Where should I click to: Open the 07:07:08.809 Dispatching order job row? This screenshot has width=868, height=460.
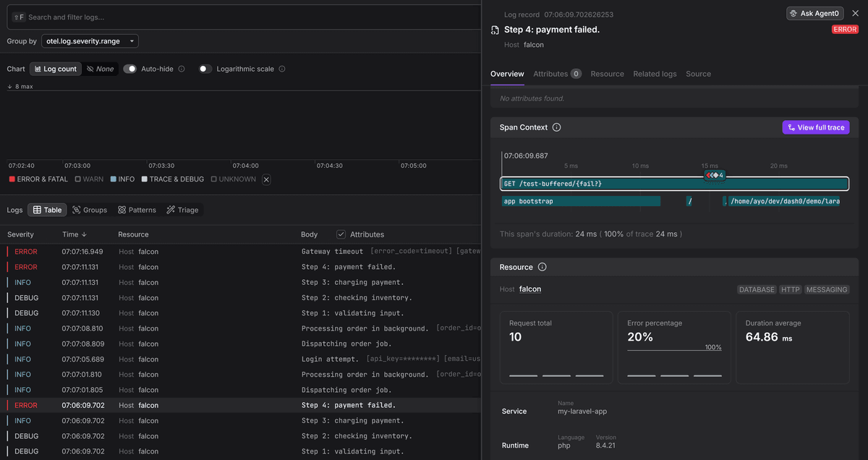coord(240,344)
